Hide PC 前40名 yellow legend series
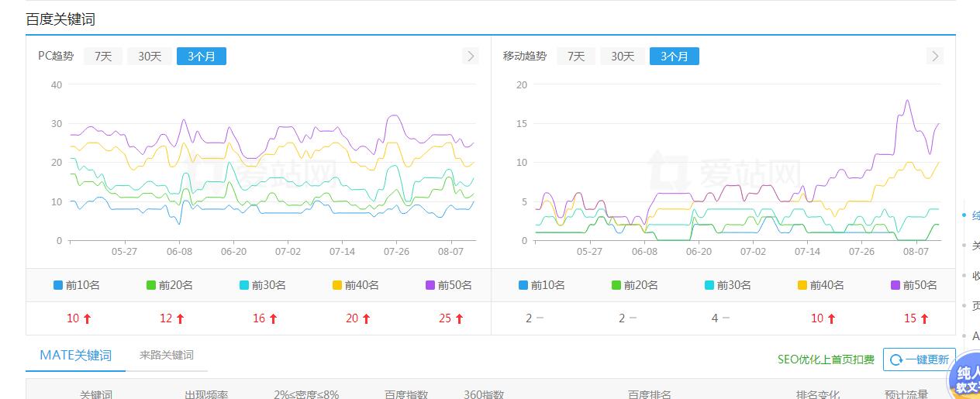 (355, 285)
